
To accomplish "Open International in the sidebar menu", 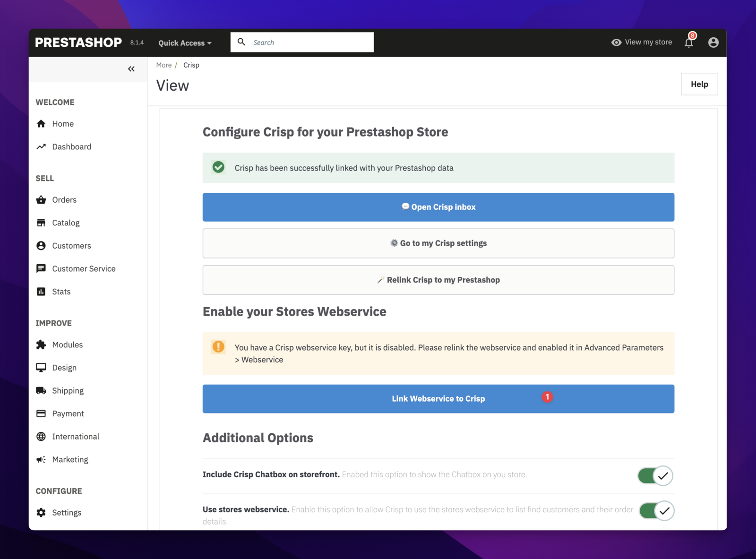I will click(76, 437).
